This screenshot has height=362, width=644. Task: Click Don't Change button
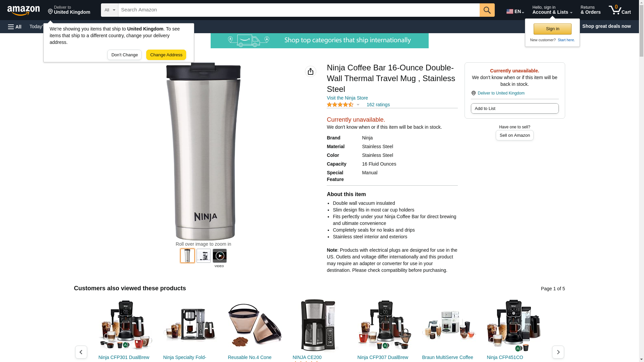click(124, 55)
